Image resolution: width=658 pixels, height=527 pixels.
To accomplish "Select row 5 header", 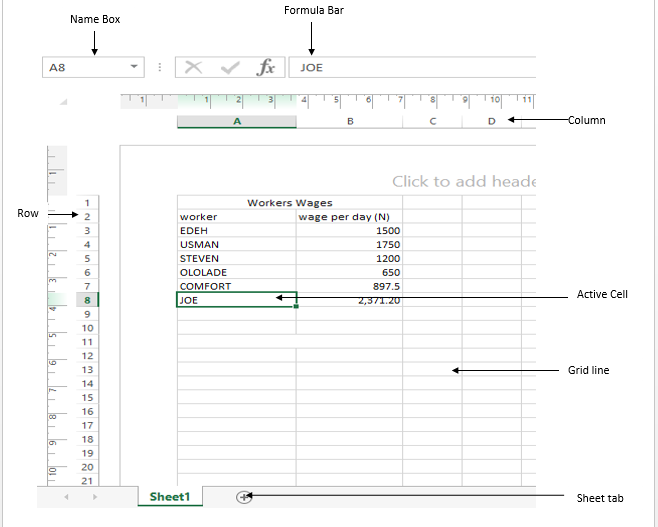I will click(87, 258).
